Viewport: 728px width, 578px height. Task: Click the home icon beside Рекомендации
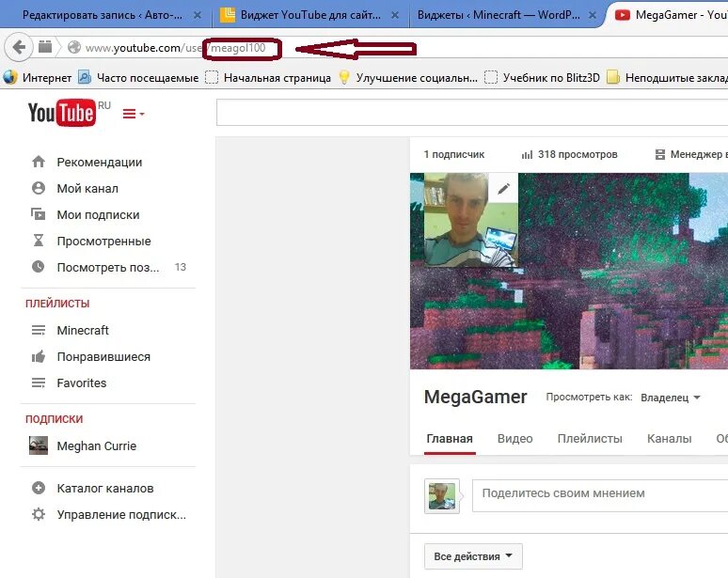39,162
